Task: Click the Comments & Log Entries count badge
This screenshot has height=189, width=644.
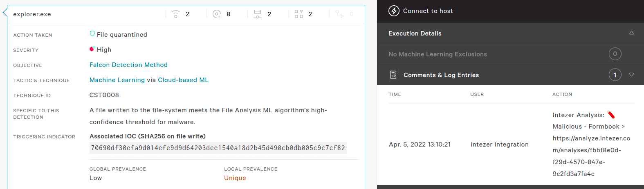Action: [x=615, y=75]
